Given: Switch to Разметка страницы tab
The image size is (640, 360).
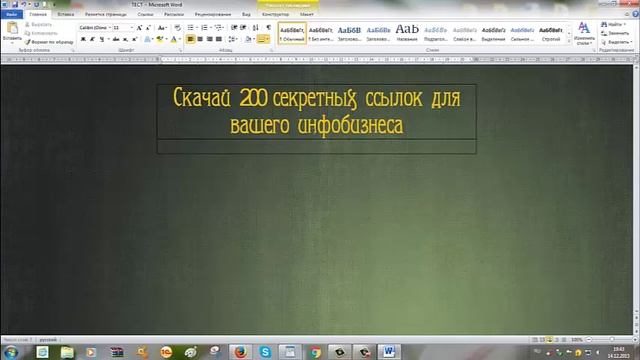Looking at the screenshot, I should [106, 14].
